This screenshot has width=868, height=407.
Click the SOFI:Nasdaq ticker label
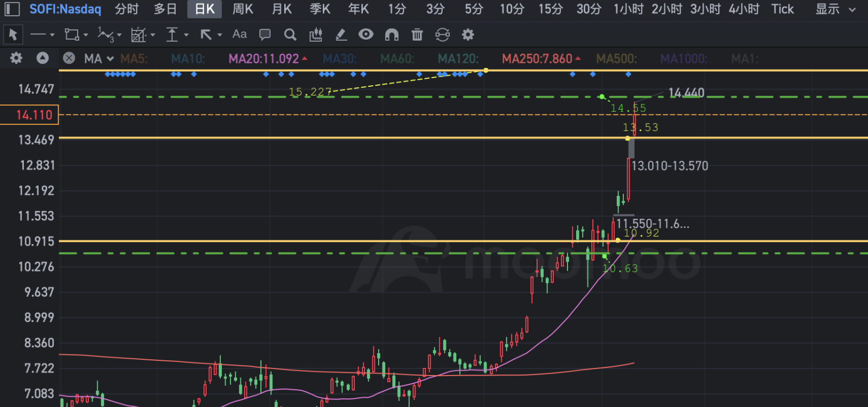(x=65, y=9)
